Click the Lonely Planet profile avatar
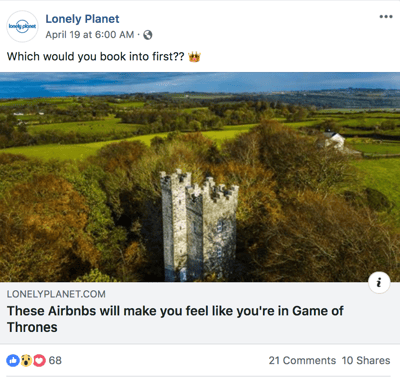 coord(22,26)
